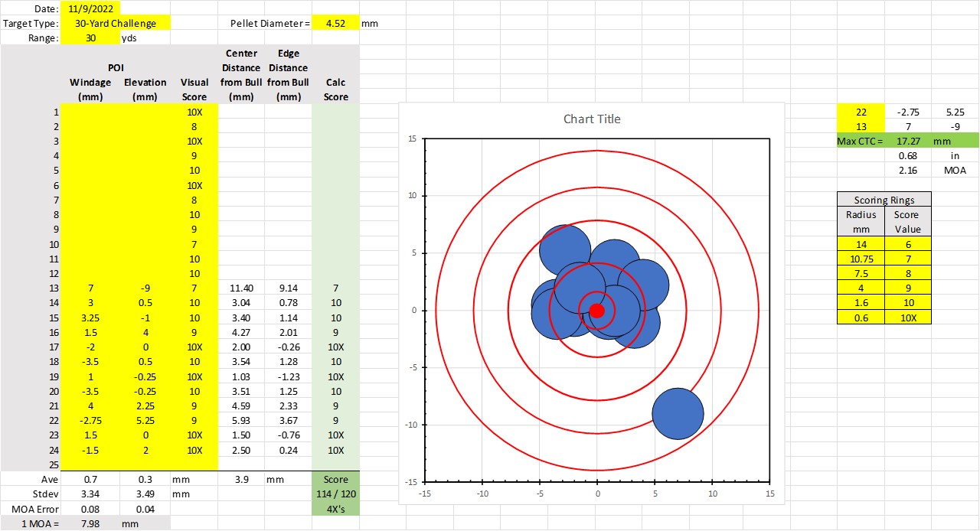
Task: Select elevation value 2.25 for shot 21
Action: pyautogui.click(x=145, y=406)
